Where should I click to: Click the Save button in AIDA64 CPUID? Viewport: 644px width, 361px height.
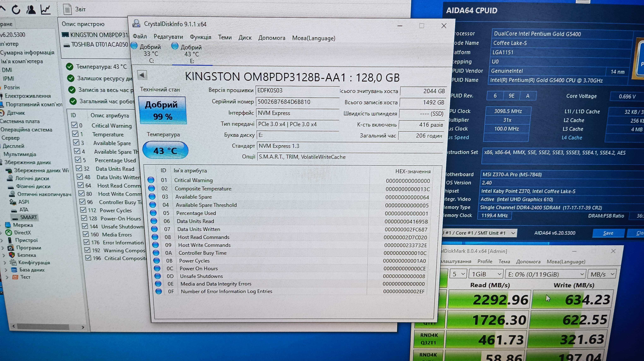click(x=608, y=233)
